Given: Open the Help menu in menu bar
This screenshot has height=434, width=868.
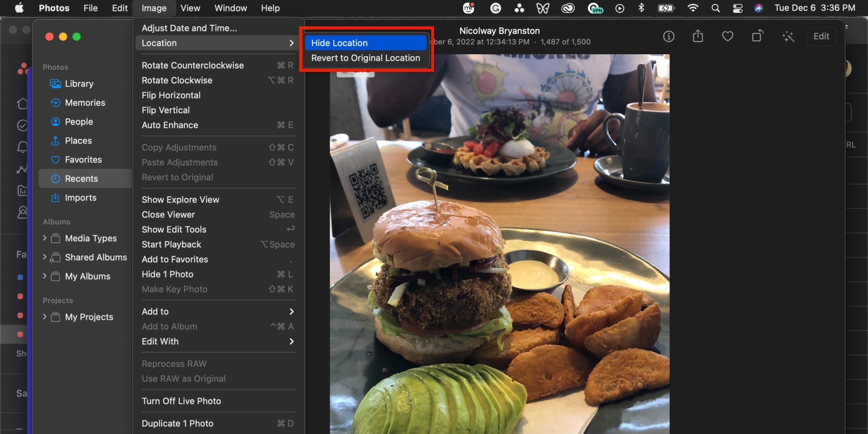Looking at the screenshot, I should 270,8.
